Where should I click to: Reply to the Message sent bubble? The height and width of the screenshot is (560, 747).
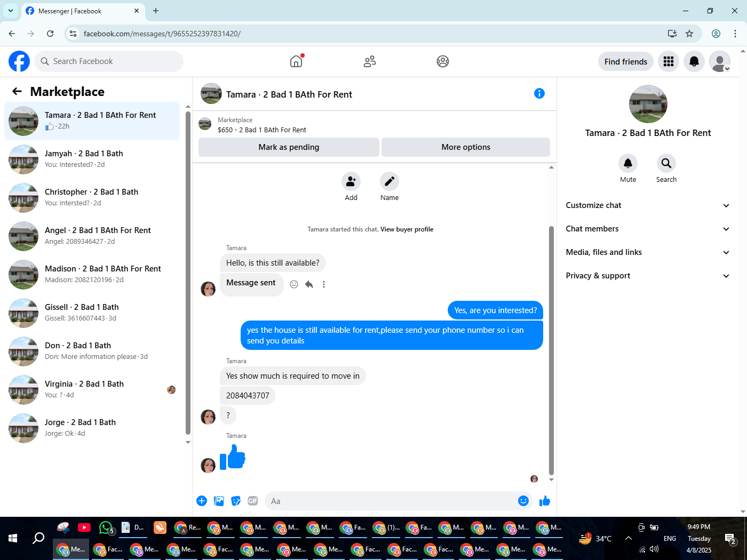(x=309, y=284)
